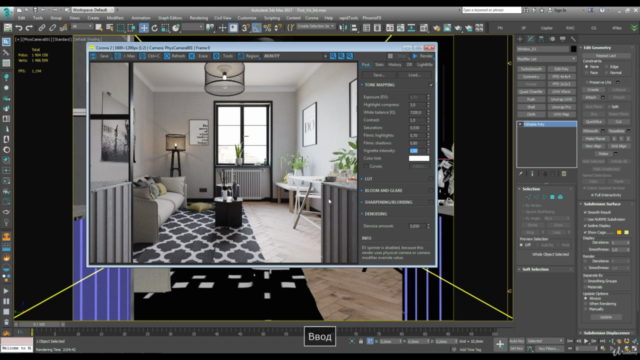Select the Move transform tool
This screenshot has width=640, height=360.
pos(144,28)
